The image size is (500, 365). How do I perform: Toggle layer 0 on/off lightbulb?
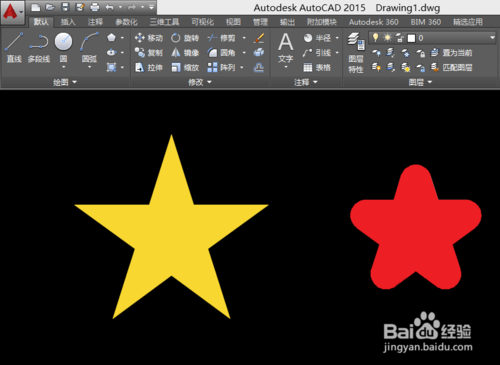[376, 38]
